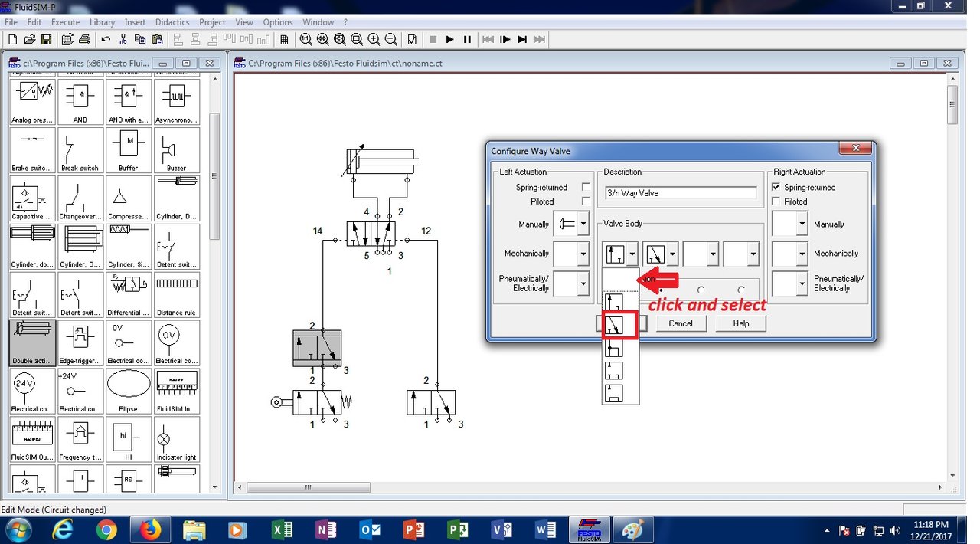Click the circuit check toolbar icon

(x=411, y=39)
